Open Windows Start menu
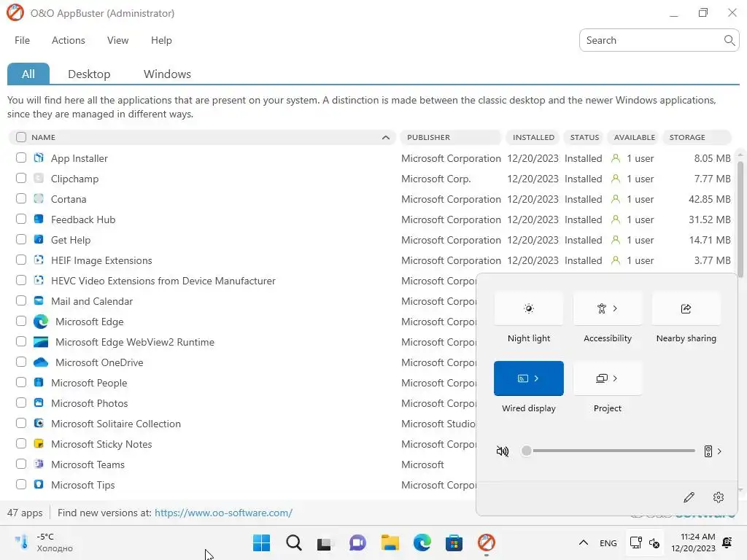The image size is (747, 560). coord(261,542)
